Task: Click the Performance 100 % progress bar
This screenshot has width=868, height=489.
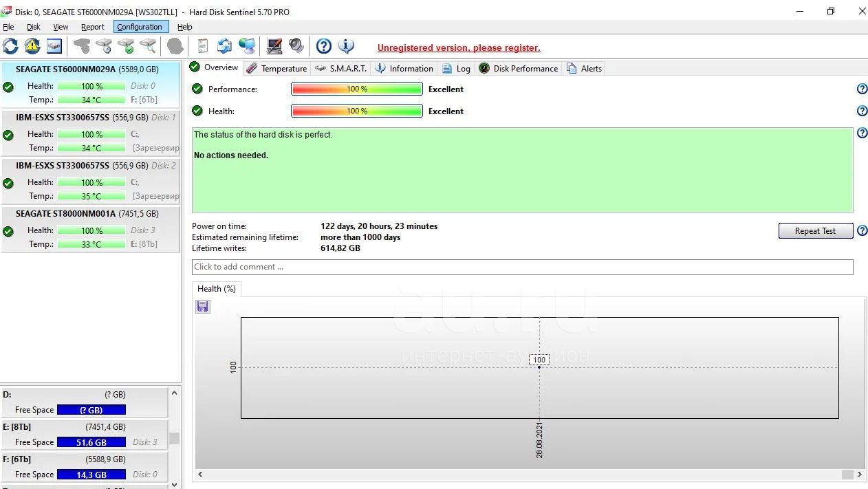Action: point(357,89)
